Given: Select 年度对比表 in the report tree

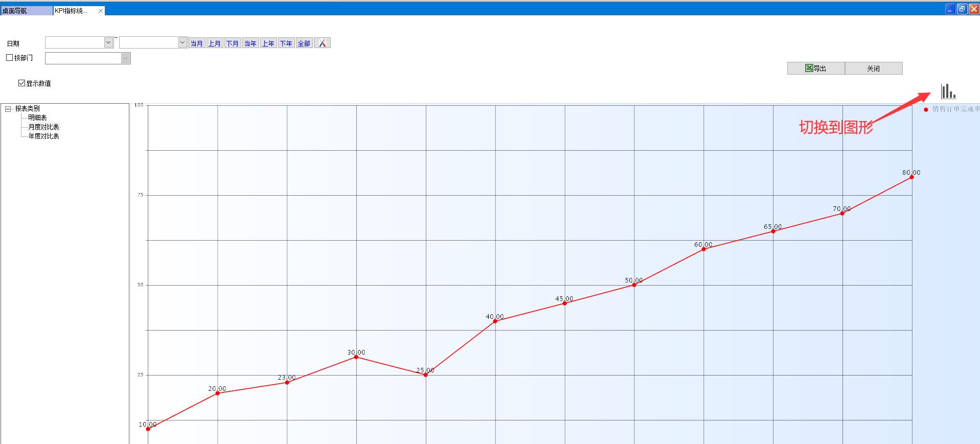Looking at the screenshot, I should pos(43,136).
